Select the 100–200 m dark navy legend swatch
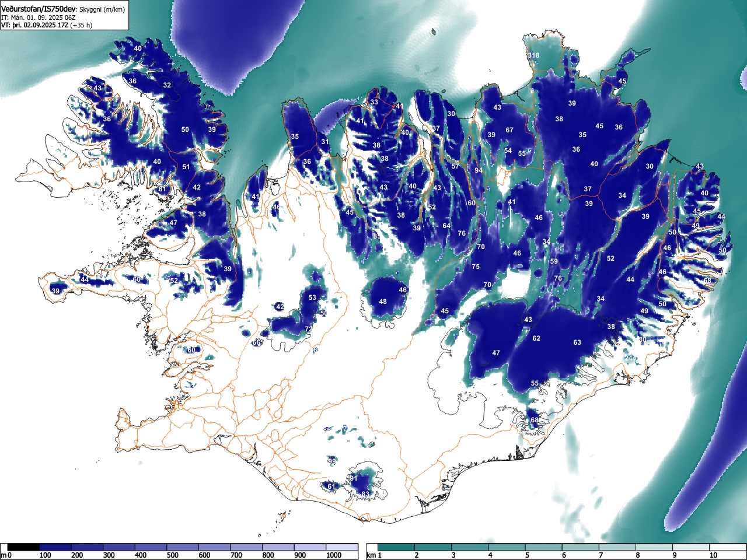 tap(55, 547)
